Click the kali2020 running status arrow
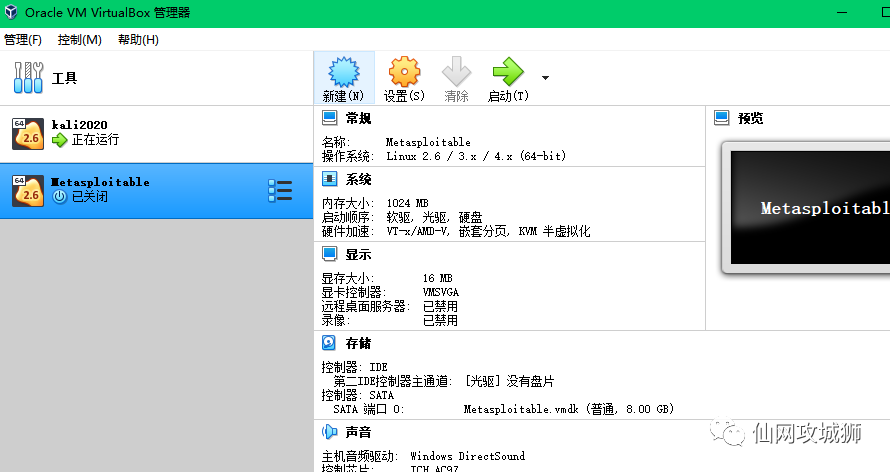 coord(60,140)
